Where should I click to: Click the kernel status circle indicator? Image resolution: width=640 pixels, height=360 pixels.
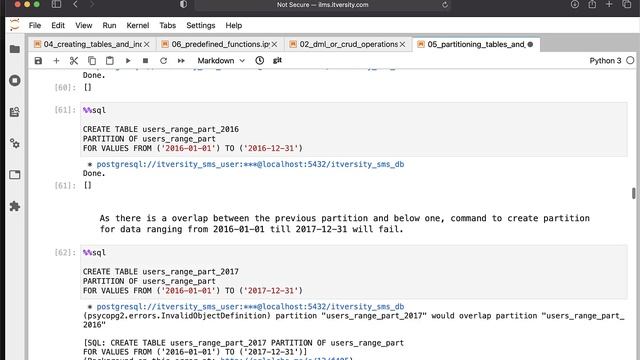pyautogui.click(x=630, y=60)
